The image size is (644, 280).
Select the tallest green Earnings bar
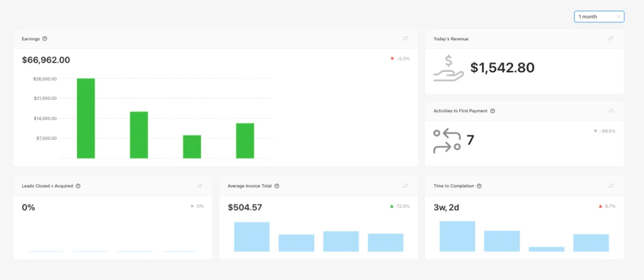point(86,119)
